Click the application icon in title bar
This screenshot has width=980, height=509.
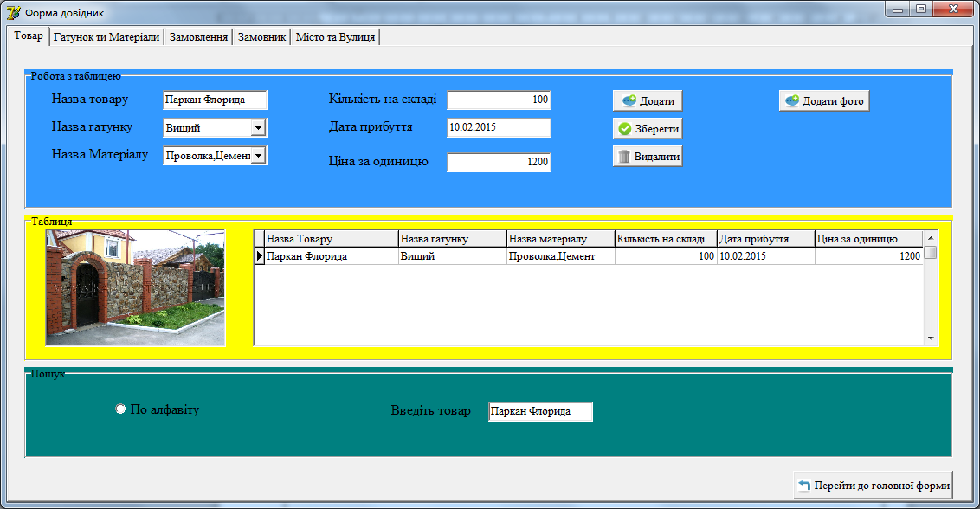click(13, 13)
